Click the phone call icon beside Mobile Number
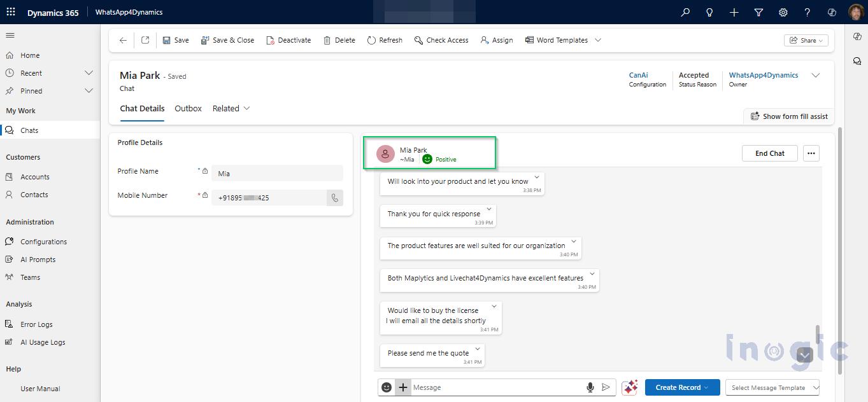The height and width of the screenshot is (402, 868). tap(335, 198)
